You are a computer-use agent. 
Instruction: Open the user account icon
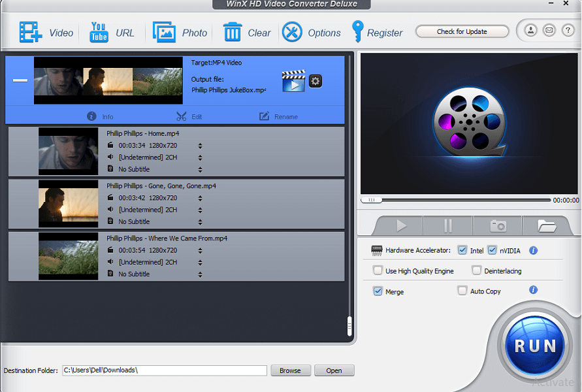point(531,30)
